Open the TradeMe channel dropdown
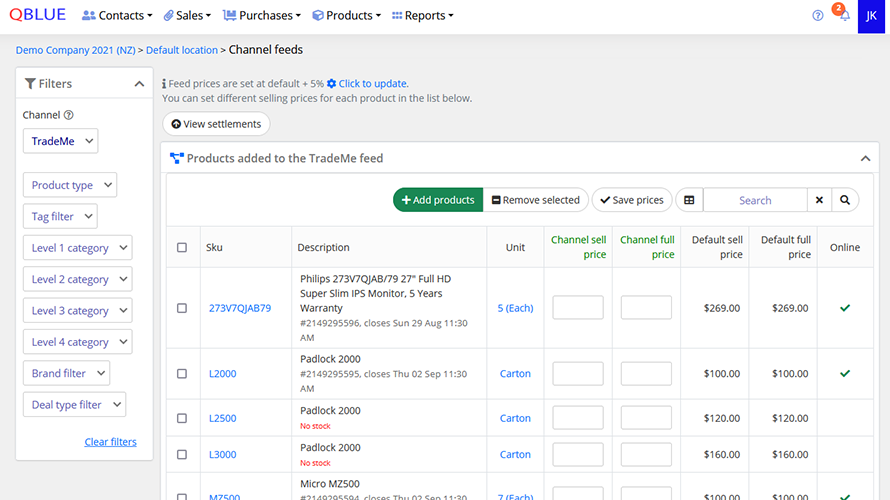Screen dimensions: 890x500 (x=60, y=142)
